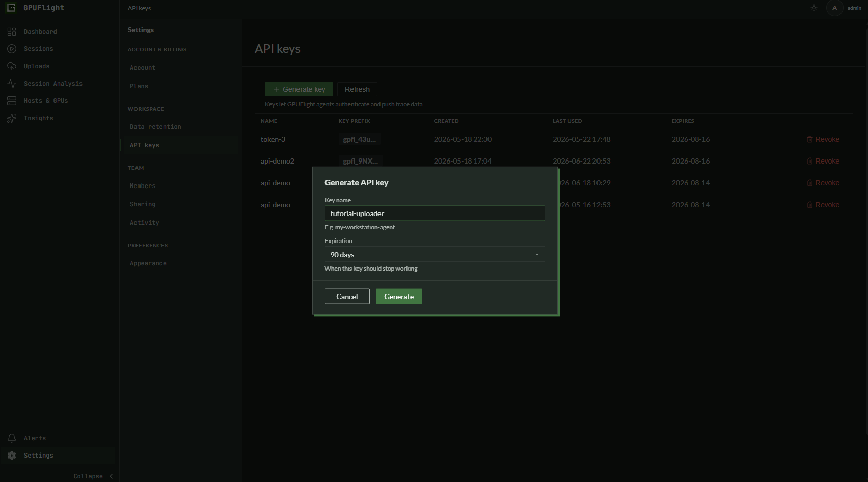The width and height of the screenshot is (868, 482).
Task: Refresh the API keys list
Action: click(357, 89)
